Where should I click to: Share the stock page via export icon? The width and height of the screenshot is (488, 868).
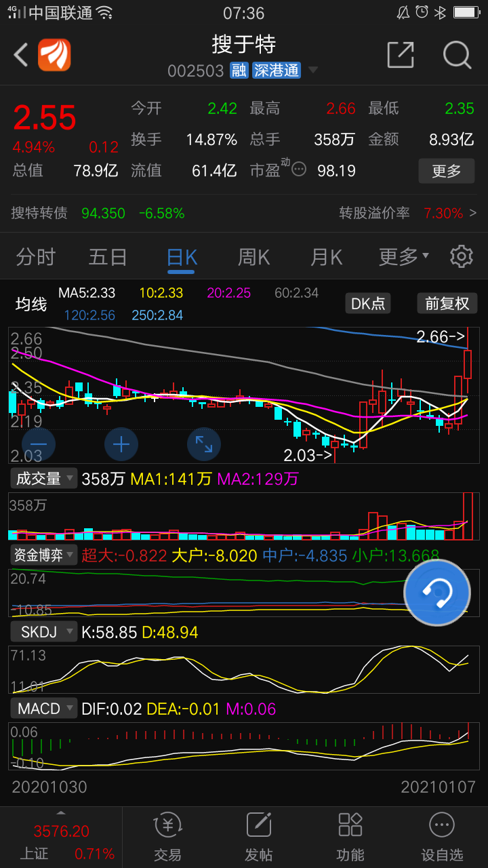400,55
